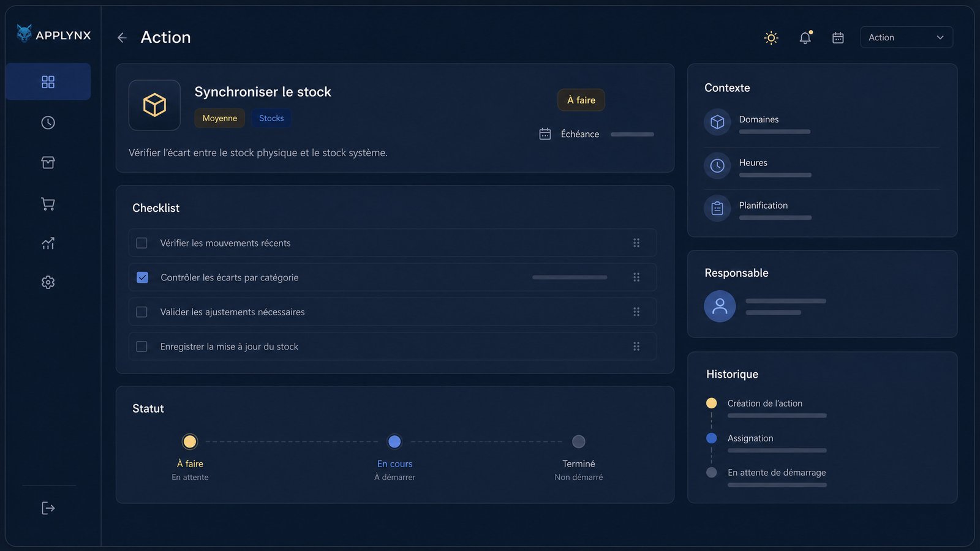The width and height of the screenshot is (980, 551).
Task: Click the stock box icon next to the title
Action: pyautogui.click(x=154, y=105)
